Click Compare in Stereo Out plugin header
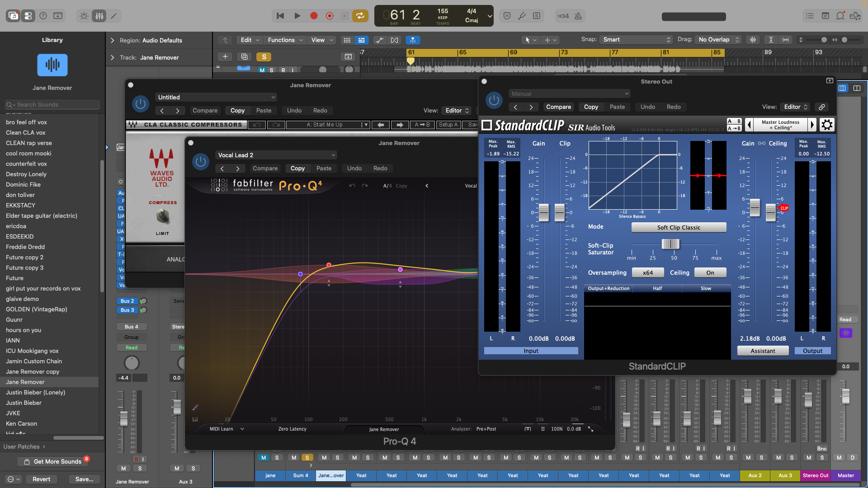The image size is (868, 488). coord(558,107)
